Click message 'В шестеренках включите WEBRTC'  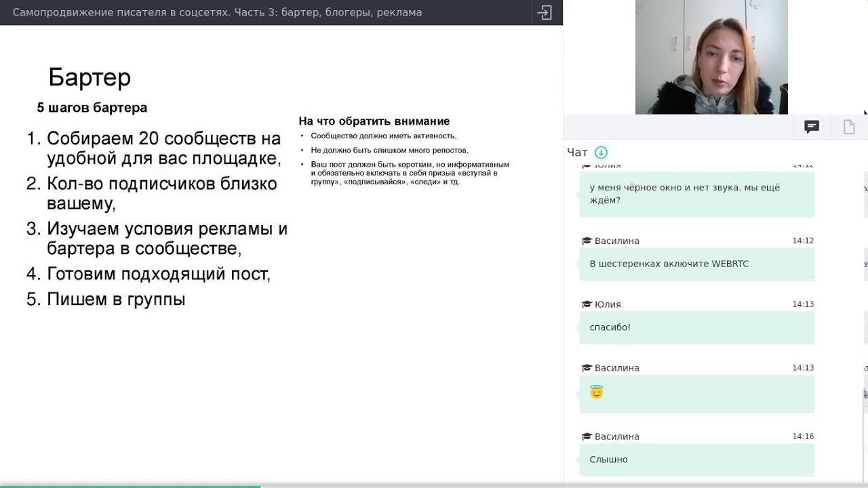tap(696, 264)
